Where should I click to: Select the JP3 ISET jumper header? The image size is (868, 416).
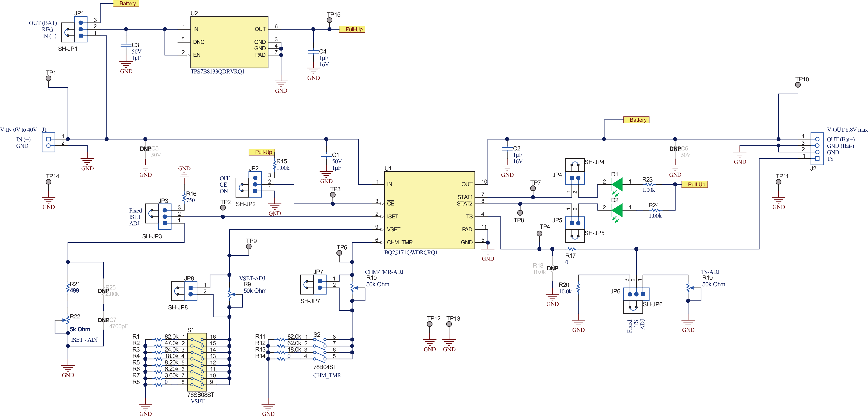[165, 217]
